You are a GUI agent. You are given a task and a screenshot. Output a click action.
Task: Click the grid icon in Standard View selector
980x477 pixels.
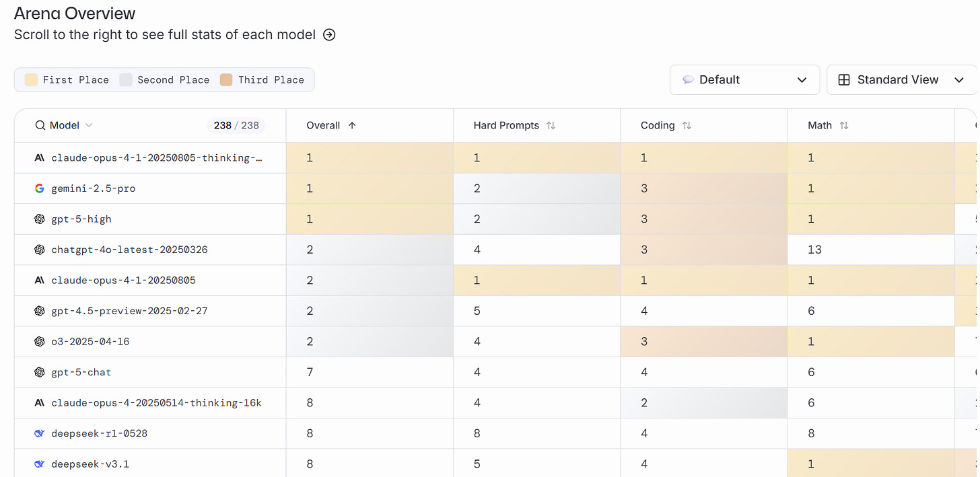(843, 80)
